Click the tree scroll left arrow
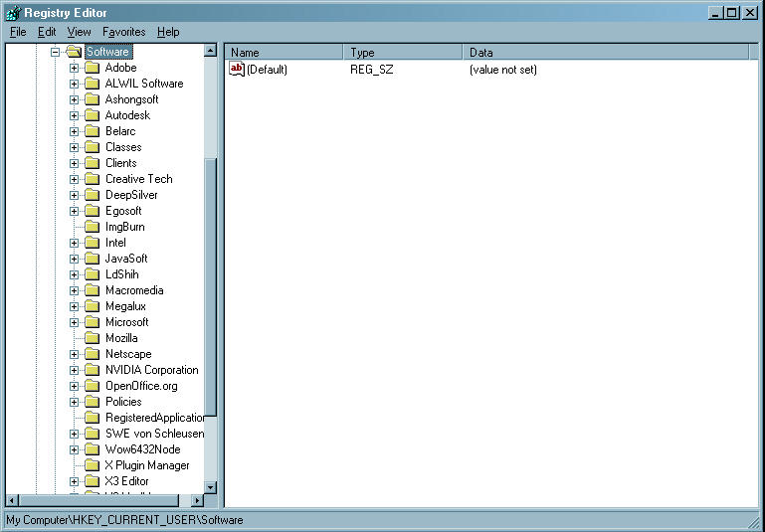The height and width of the screenshot is (532, 765). [12, 500]
